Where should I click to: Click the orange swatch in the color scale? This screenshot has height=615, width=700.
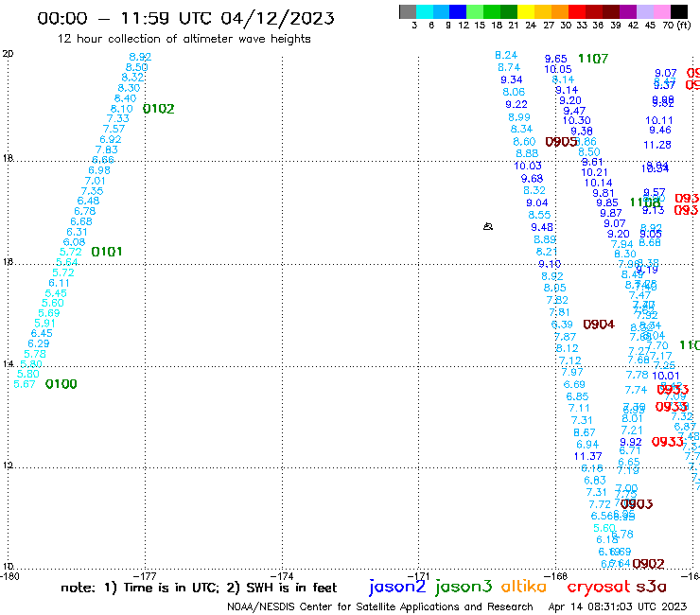[559, 11]
